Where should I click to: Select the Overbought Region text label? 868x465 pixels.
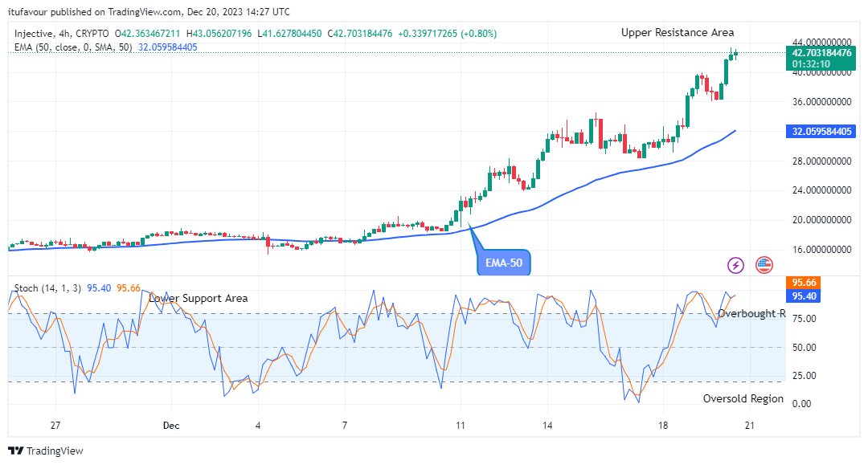pos(751,313)
